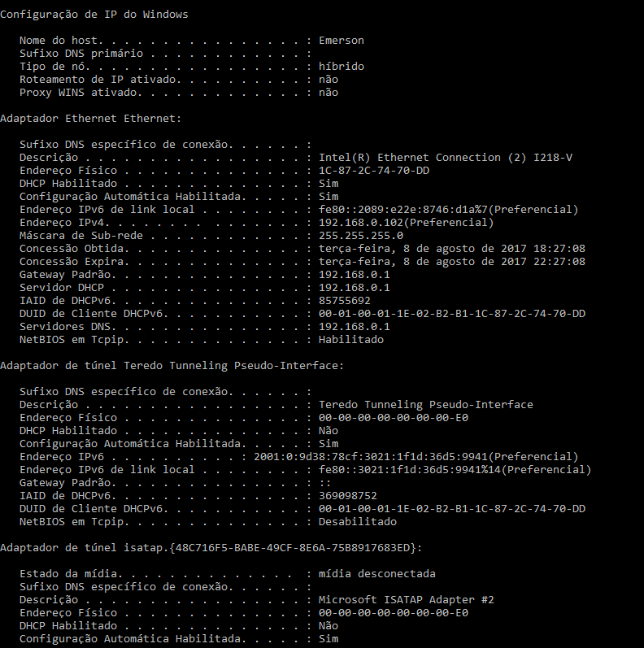Click the Concessão Expira date text
Viewport: 644px width, 648px height.
(x=452, y=262)
